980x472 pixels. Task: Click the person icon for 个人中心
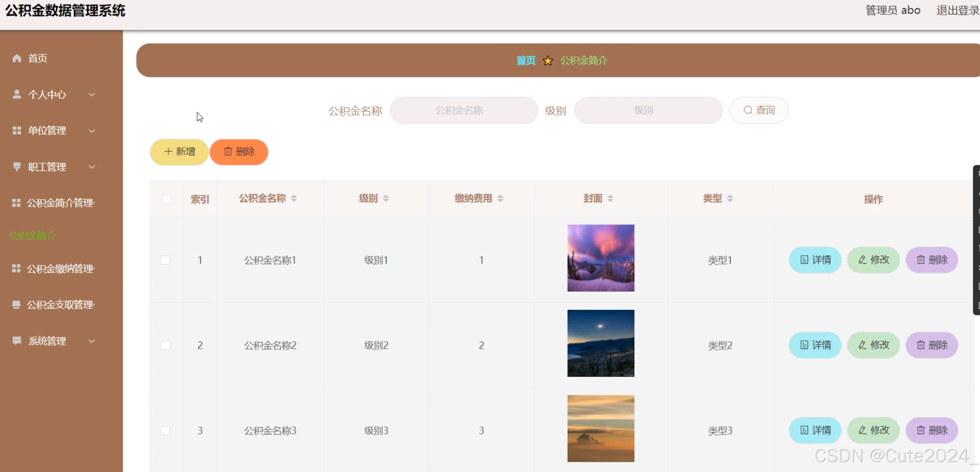pyautogui.click(x=17, y=94)
